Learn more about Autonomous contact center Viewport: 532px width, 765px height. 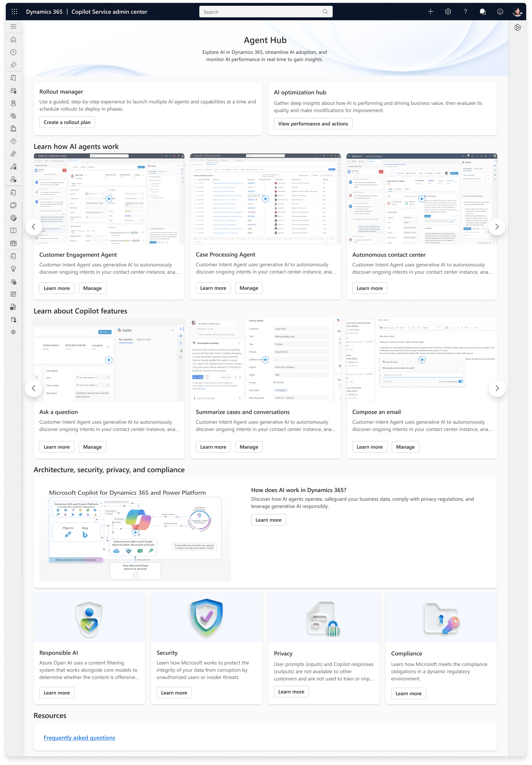[370, 288]
